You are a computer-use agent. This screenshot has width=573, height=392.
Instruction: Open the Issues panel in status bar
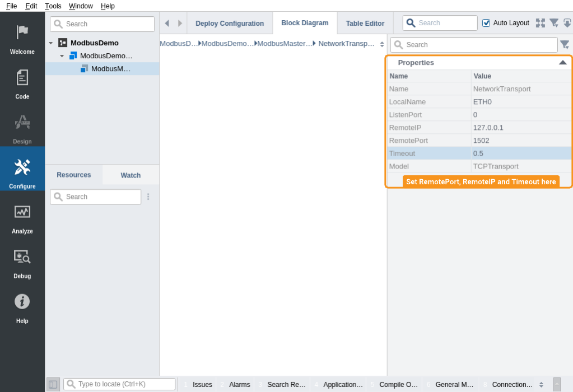tap(202, 385)
